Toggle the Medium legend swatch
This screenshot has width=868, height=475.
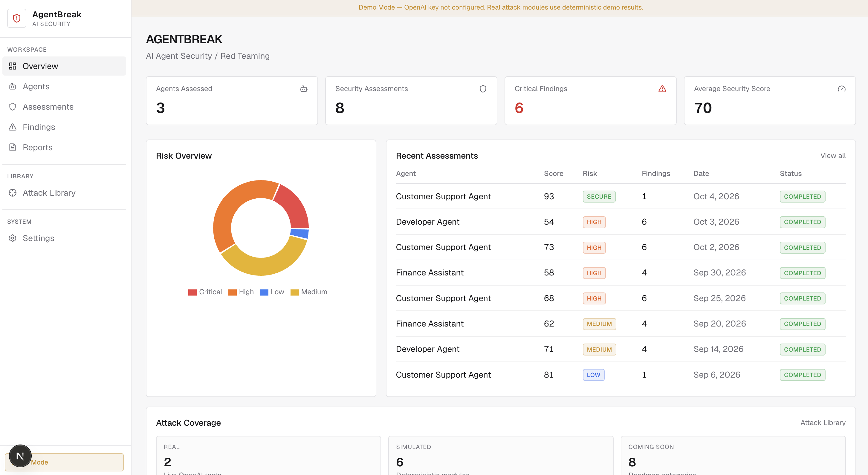[294, 292]
